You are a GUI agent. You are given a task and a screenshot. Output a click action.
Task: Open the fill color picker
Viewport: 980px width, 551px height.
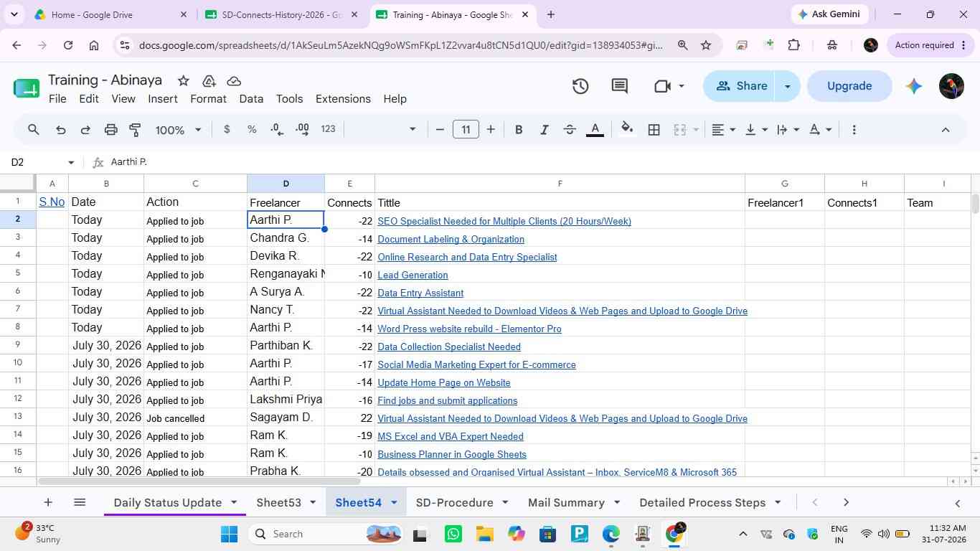pos(627,130)
